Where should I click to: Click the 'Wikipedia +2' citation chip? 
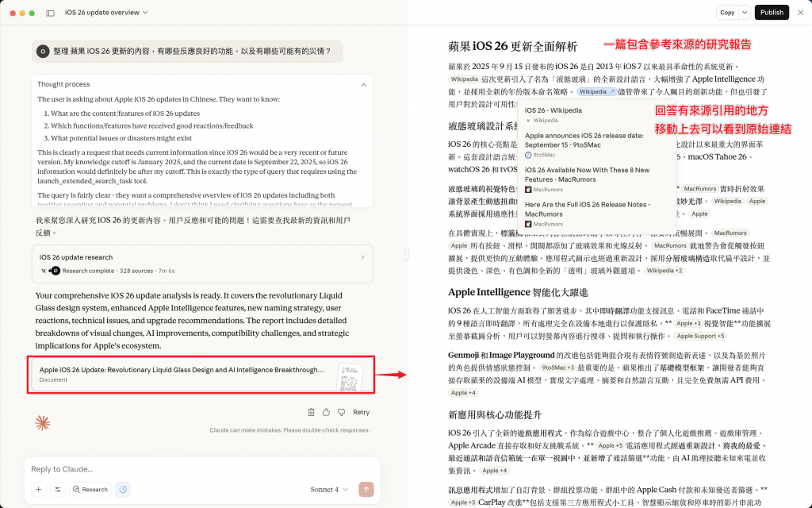coord(665,271)
